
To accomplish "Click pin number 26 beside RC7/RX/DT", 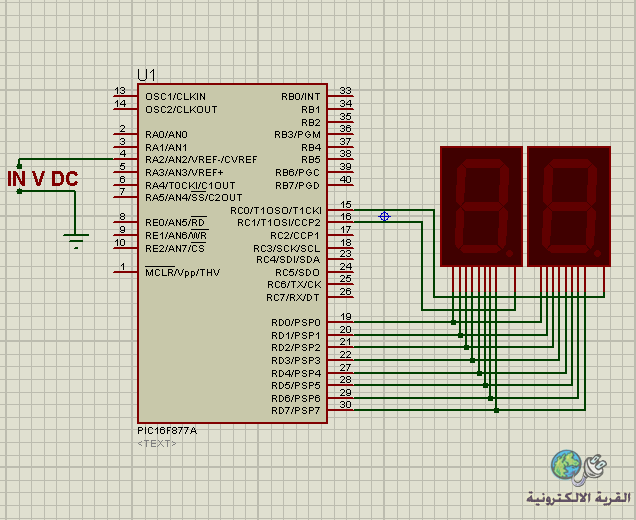I will click(346, 292).
